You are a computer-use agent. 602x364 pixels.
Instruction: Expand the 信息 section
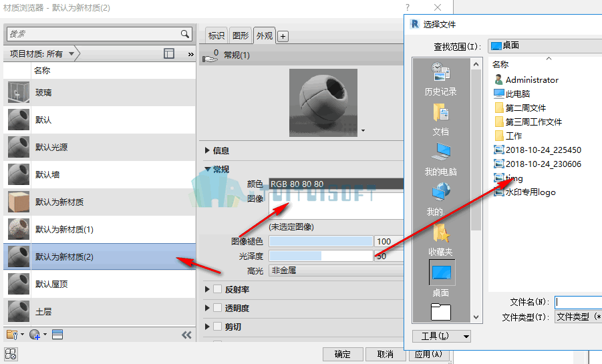[x=207, y=150]
